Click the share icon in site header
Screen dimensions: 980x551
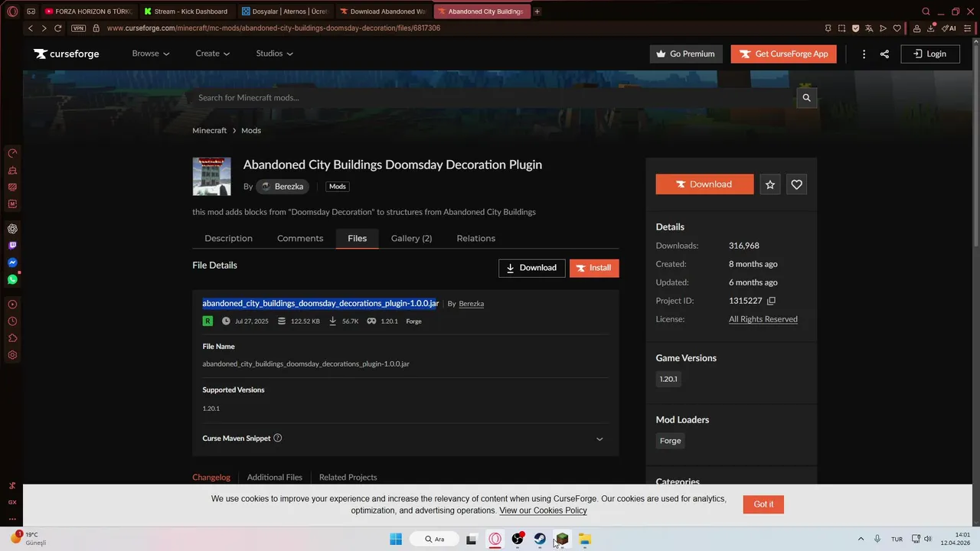coord(884,54)
